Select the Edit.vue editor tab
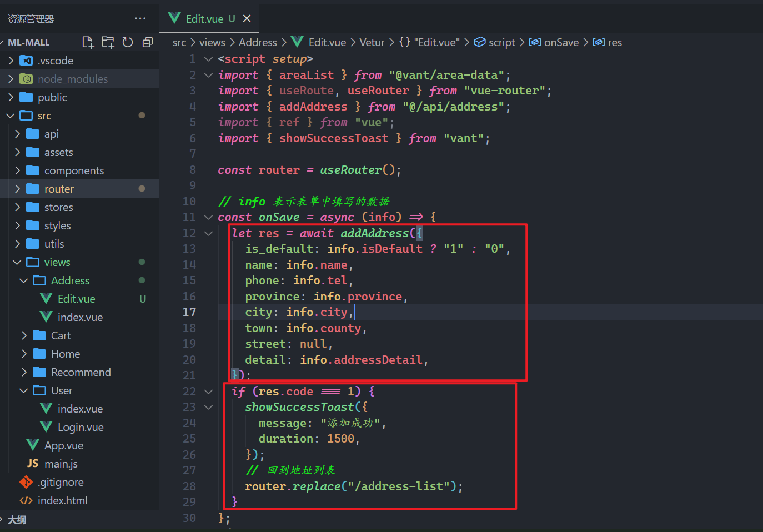Image resolution: width=763 pixels, height=532 pixels. pyautogui.click(x=209, y=18)
